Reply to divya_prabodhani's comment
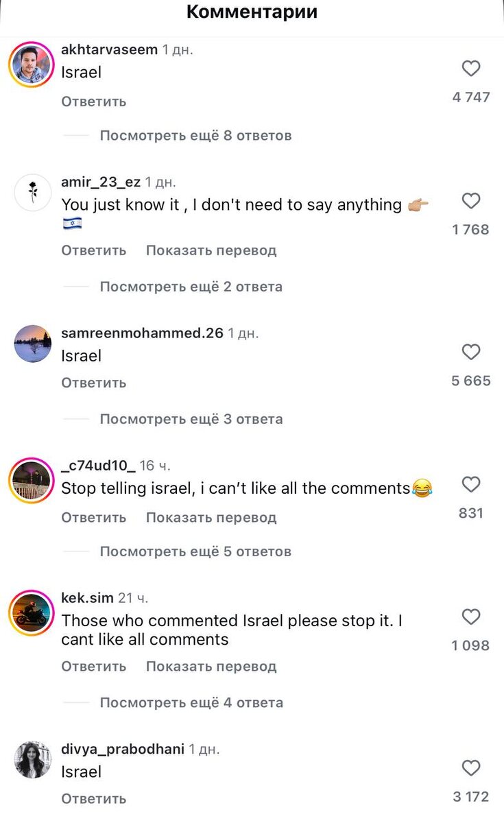This screenshot has width=504, height=823. pyautogui.click(x=94, y=798)
